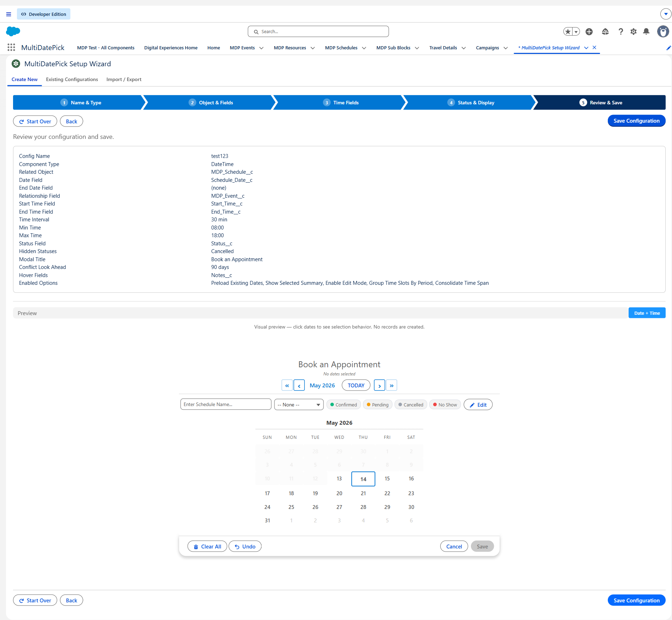Open MDP Test - All Components tab
672x620 pixels.
point(106,48)
